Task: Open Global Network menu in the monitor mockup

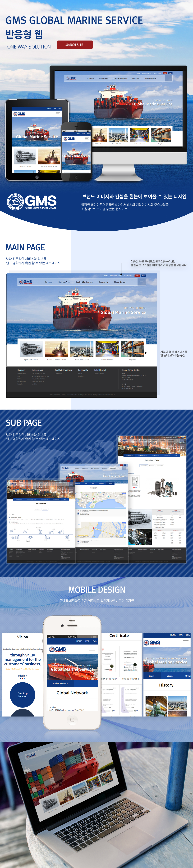Action: pos(151,78)
